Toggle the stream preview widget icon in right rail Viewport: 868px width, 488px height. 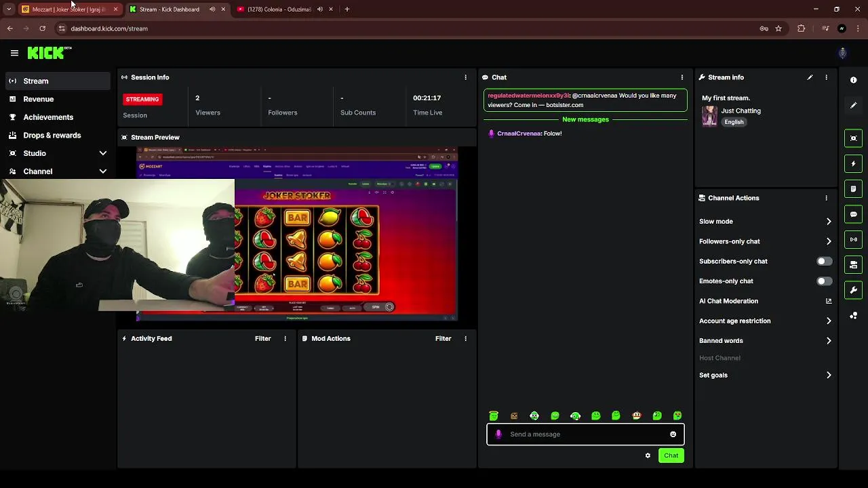pyautogui.click(x=853, y=138)
